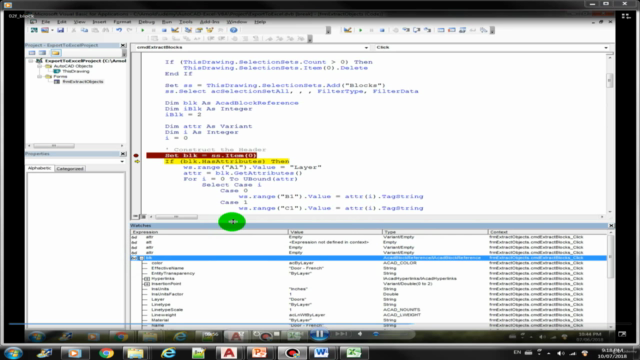Click the Cut scissors icon in toolbar

[x=73, y=30]
